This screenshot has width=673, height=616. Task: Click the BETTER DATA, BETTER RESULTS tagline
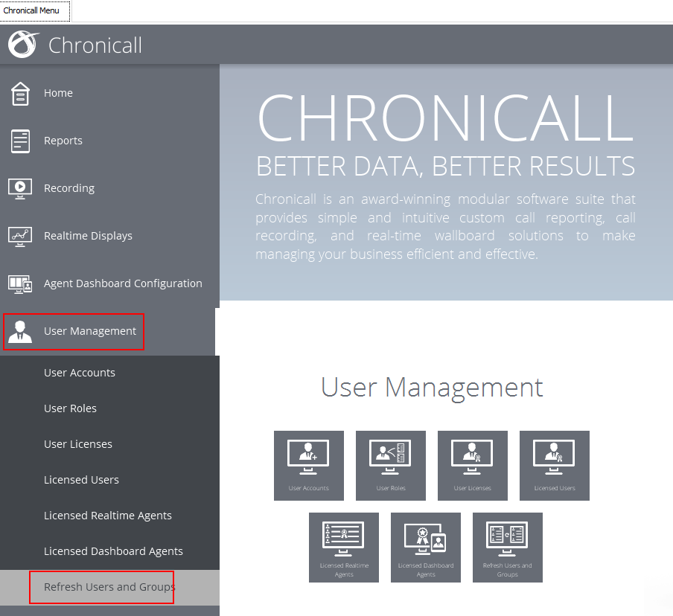445,166
